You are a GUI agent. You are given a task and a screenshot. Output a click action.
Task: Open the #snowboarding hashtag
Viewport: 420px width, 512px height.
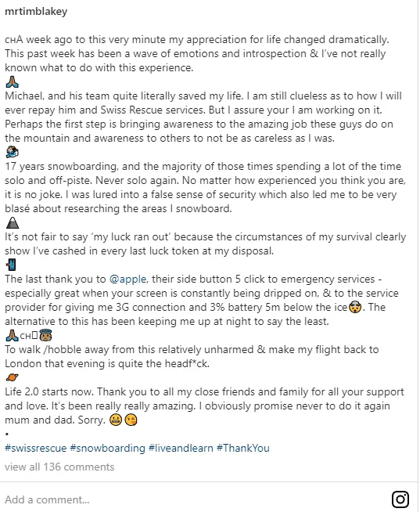[x=107, y=448]
